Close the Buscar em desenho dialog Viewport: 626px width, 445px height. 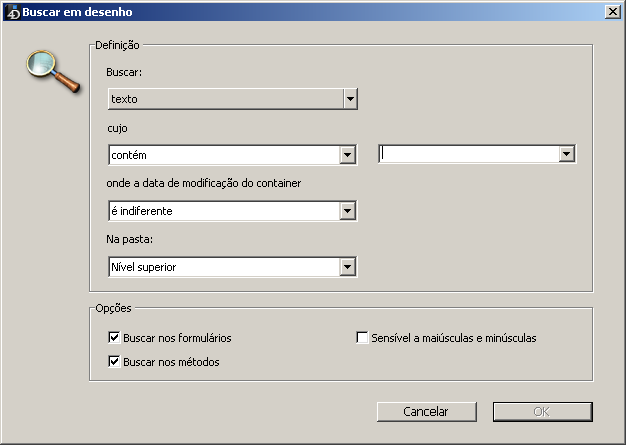coord(611,12)
